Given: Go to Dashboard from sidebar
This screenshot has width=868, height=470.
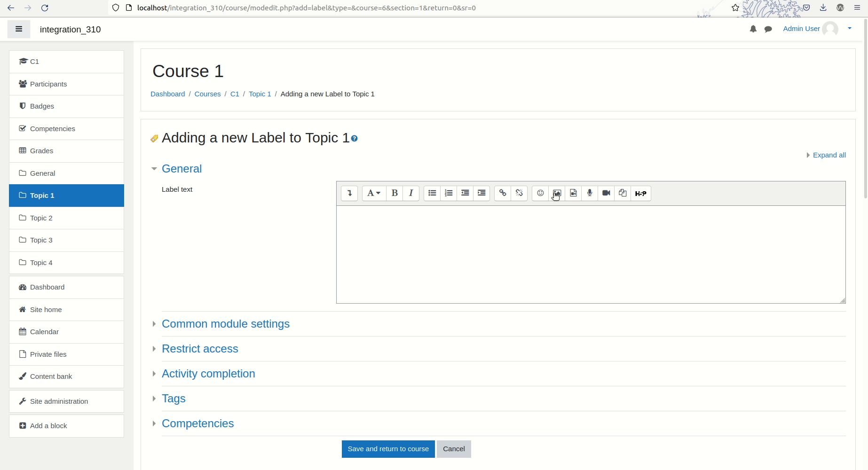Looking at the screenshot, I should pyautogui.click(x=66, y=287).
